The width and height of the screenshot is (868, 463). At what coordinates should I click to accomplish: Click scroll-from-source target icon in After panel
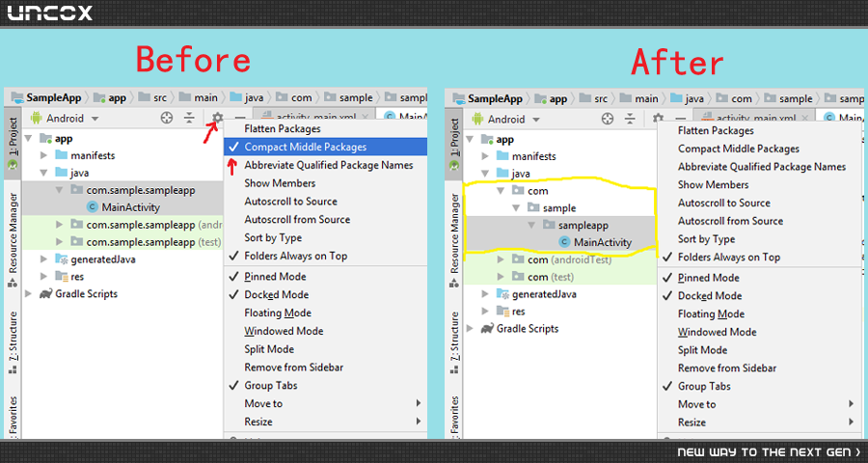[x=608, y=119]
